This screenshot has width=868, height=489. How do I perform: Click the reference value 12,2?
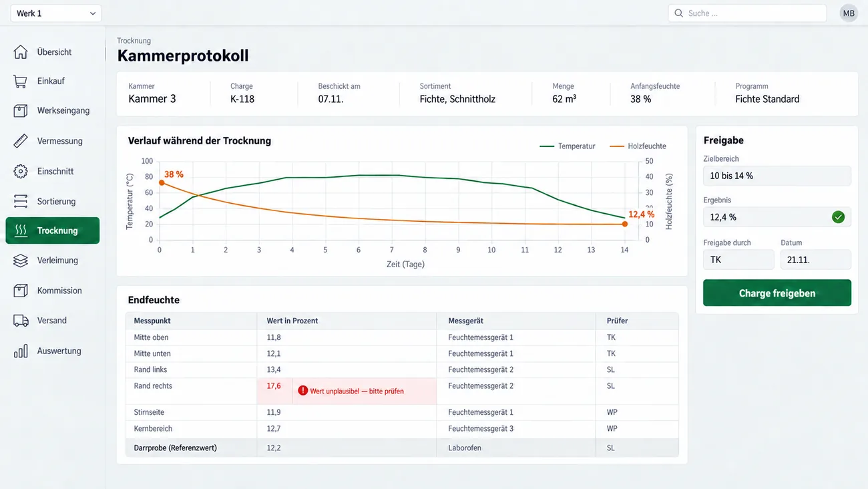274,448
